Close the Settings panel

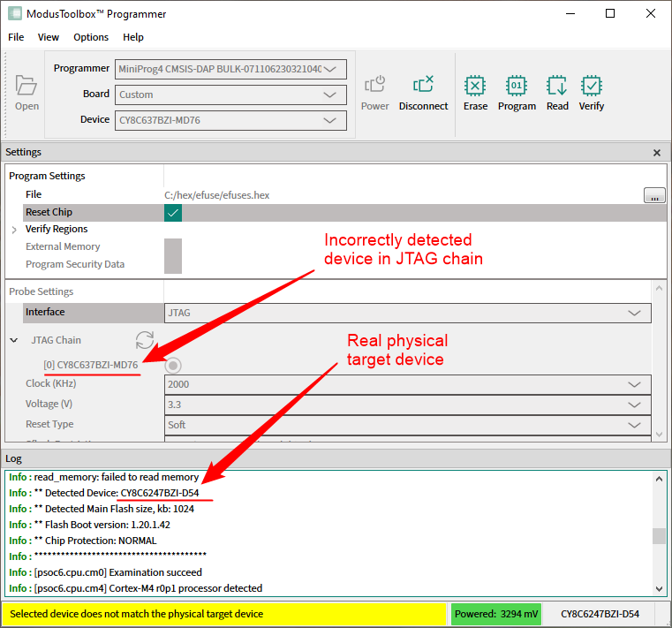pyautogui.click(x=656, y=153)
